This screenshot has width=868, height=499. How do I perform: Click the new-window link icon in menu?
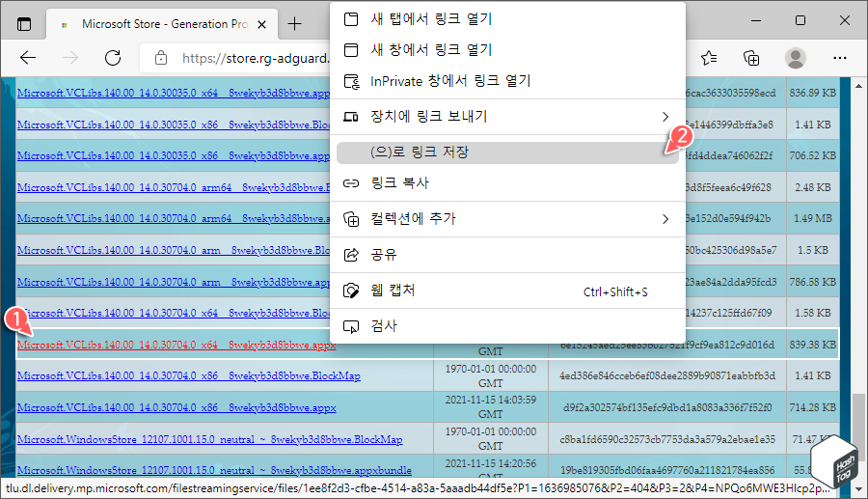pyautogui.click(x=351, y=50)
